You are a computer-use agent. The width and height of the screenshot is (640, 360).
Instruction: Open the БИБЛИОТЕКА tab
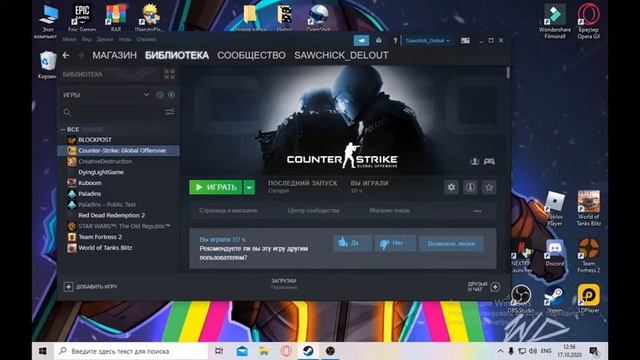tap(177, 56)
